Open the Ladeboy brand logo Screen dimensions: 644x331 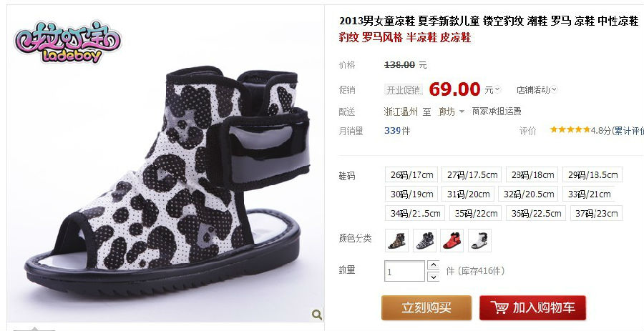(x=68, y=42)
